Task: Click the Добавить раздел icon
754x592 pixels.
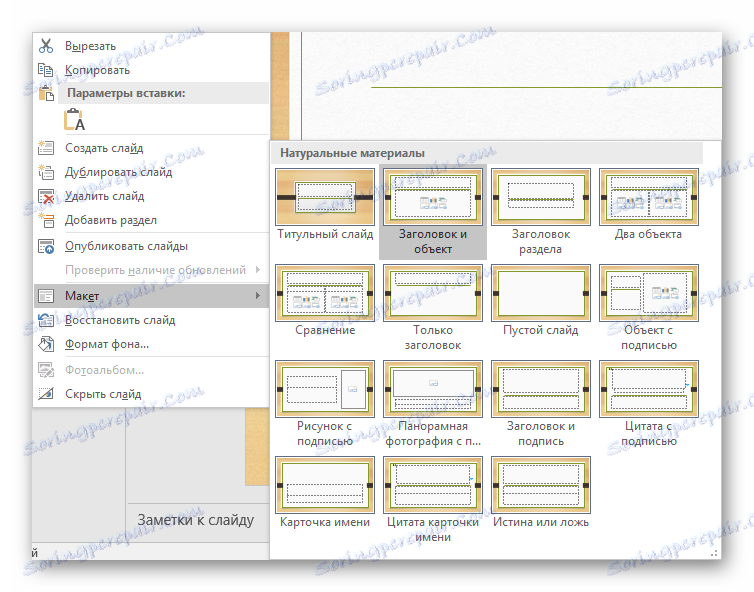Action: point(46,220)
